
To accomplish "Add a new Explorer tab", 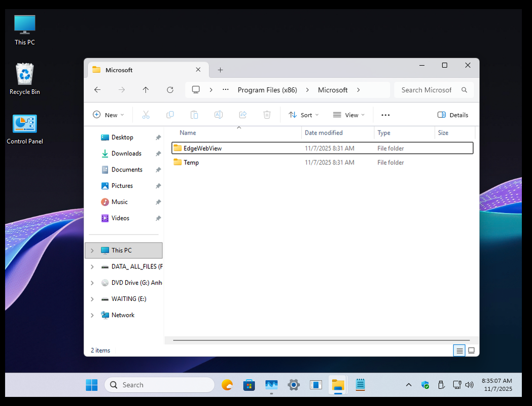I will (x=220, y=70).
